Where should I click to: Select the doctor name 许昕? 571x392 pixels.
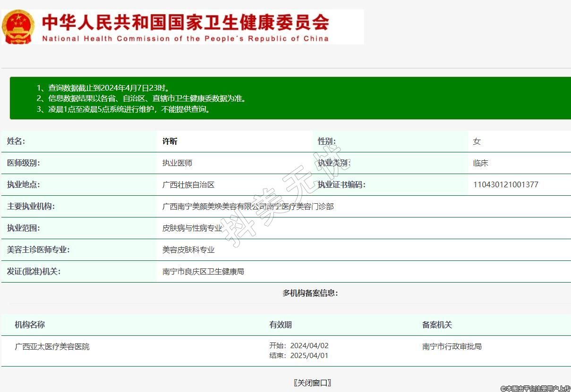click(x=170, y=142)
